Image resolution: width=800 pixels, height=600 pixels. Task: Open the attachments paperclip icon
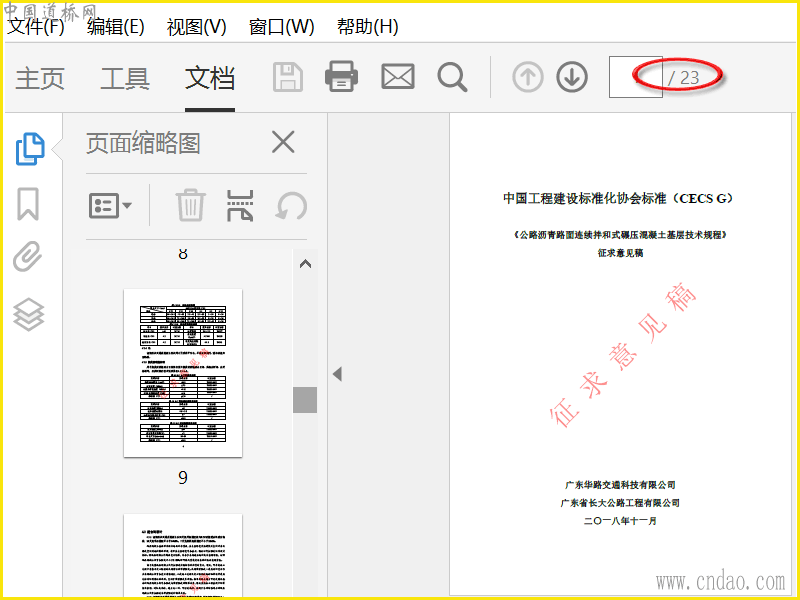pos(28,256)
